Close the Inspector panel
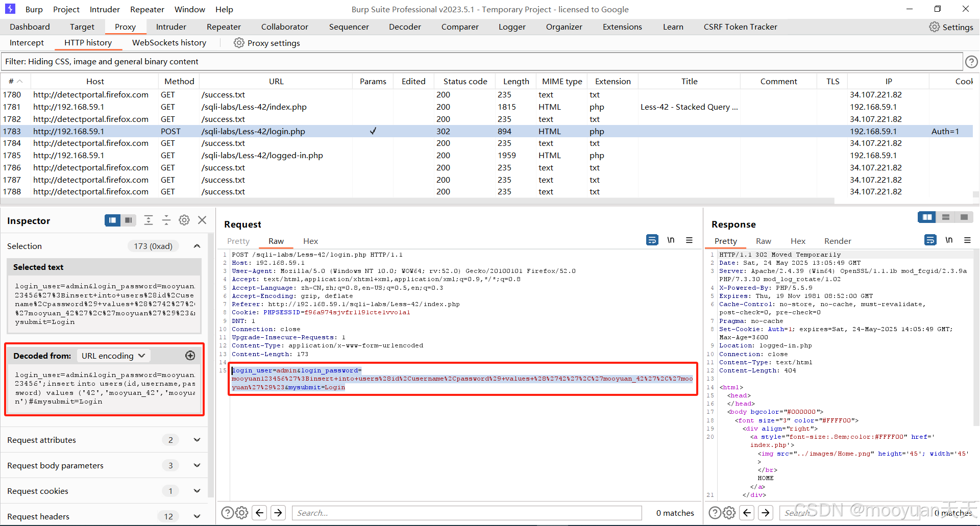 (x=202, y=220)
